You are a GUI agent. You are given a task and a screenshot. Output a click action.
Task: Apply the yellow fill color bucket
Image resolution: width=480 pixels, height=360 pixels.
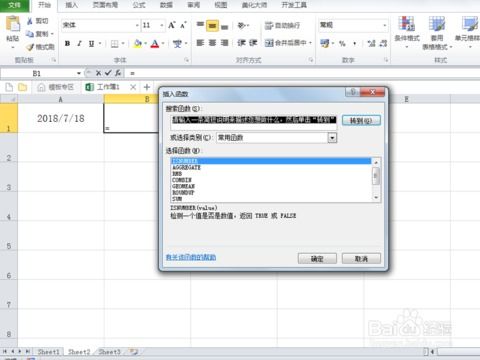click(x=137, y=43)
